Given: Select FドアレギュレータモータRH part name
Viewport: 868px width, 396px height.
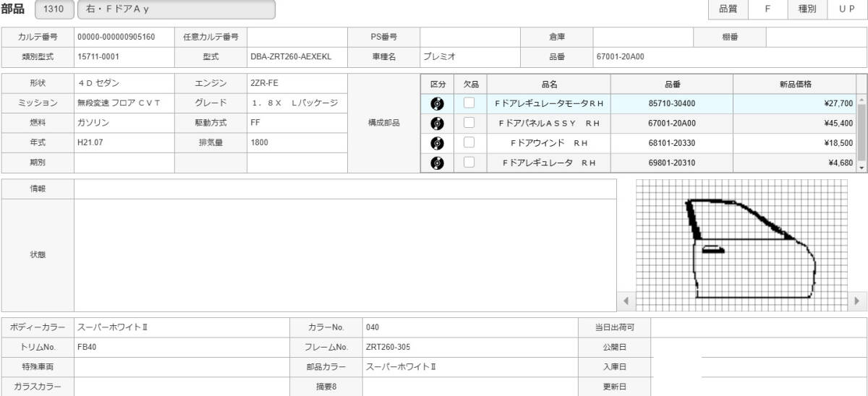Looking at the screenshot, I should [549, 103].
